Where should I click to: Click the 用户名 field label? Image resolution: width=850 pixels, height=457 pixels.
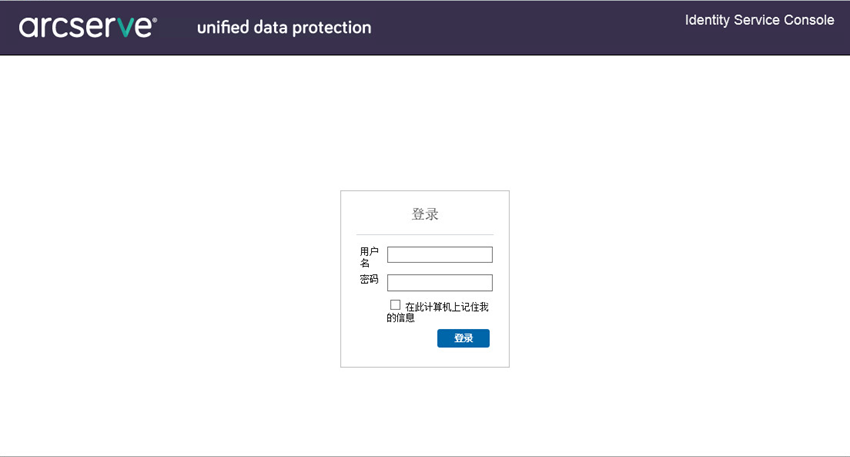tap(369, 257)
